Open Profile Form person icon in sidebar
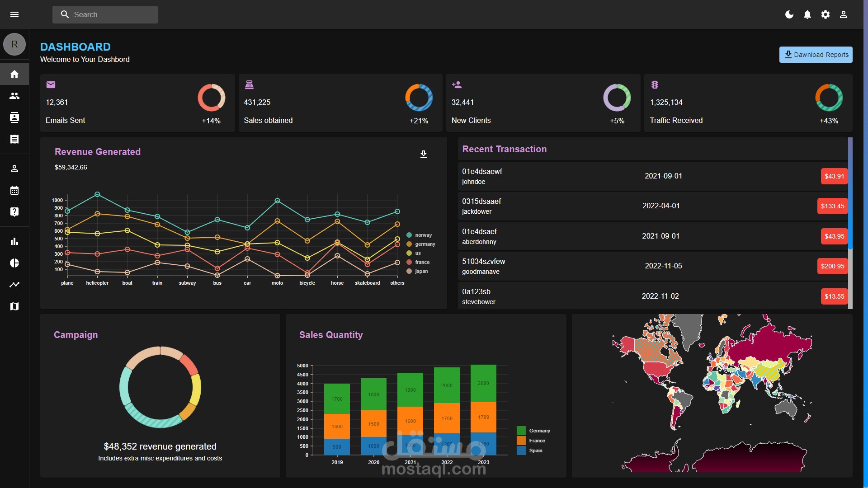Image resolution: width=868 pixels, height=488 pixels. point(14,169)
